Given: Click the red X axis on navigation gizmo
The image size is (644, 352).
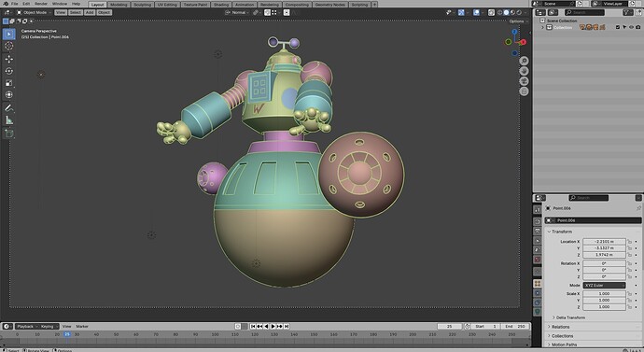Looking at the screenshot, I should click(x=523, y=42).
